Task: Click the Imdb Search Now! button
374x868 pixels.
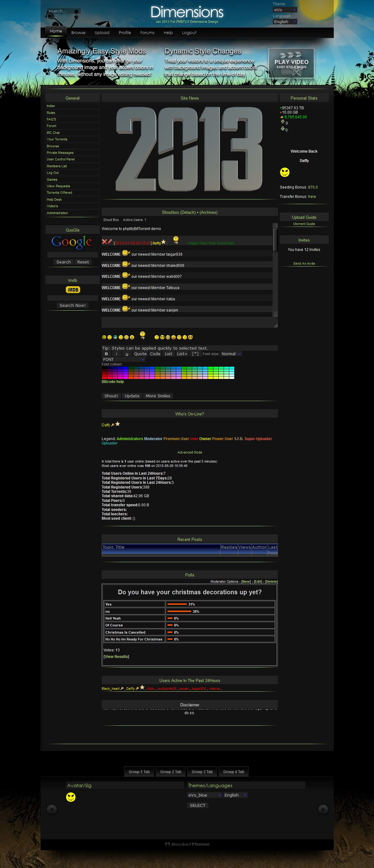Action: [x=72, y=305]
